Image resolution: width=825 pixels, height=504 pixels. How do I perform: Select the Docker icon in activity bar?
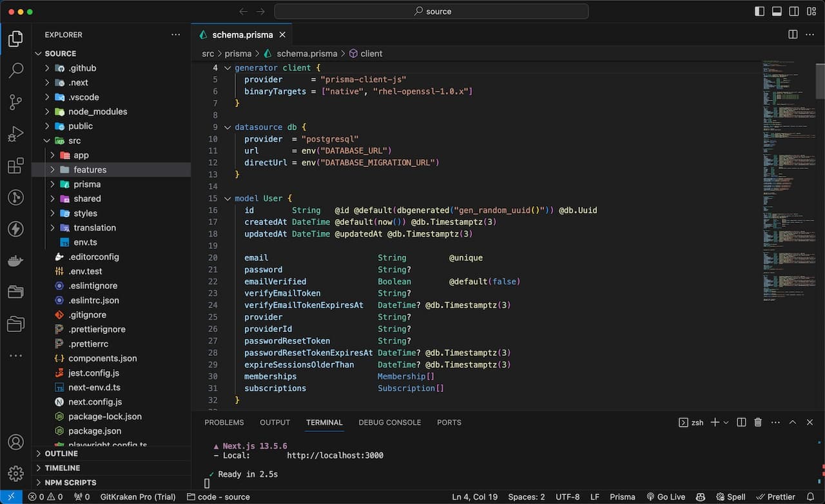point(15,260)
